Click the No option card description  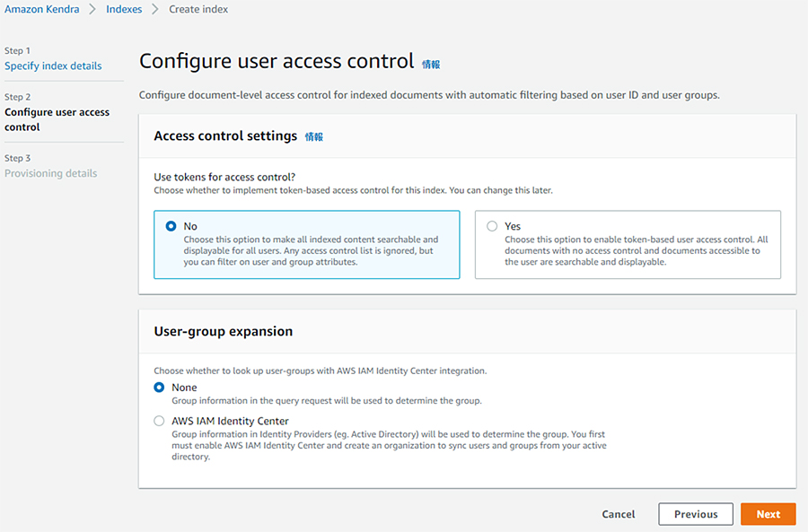pos(311,251)
